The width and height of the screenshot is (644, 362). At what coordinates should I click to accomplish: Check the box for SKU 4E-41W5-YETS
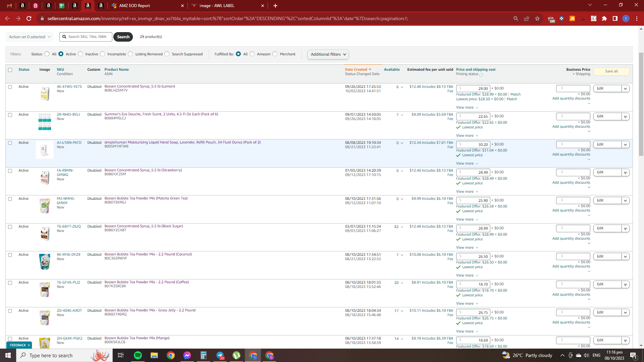(x=10, y=87)
